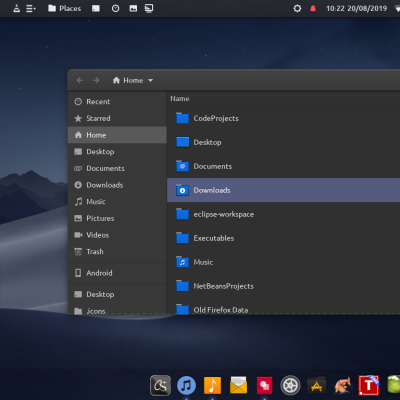Select Starred in the sidebar
The width and height of the screenshot is (400, 400).
117,118
